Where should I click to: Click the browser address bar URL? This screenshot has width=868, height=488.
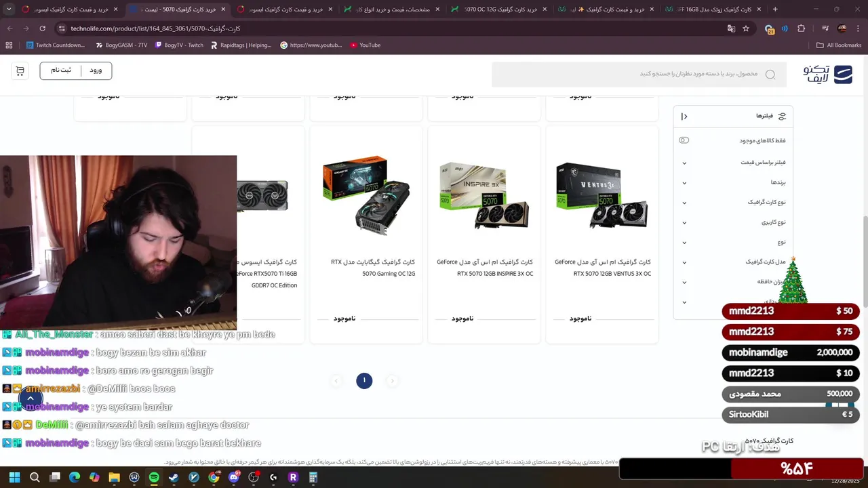[155, 28]
